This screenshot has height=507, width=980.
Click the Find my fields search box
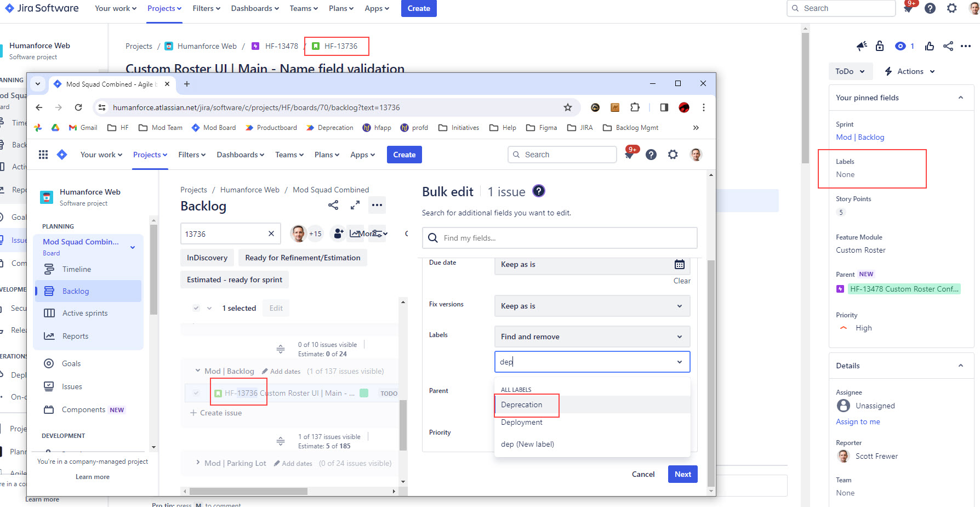(560, 238)
